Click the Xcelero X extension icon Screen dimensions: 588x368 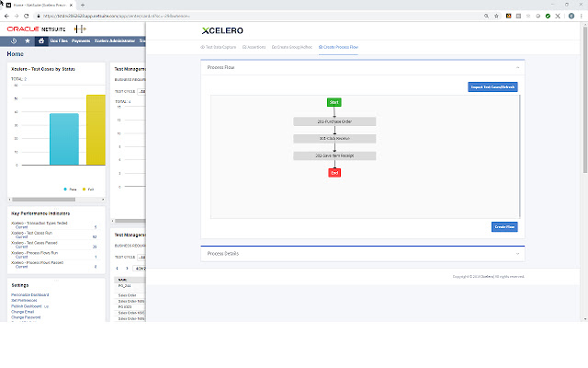(x=558, y=16)
